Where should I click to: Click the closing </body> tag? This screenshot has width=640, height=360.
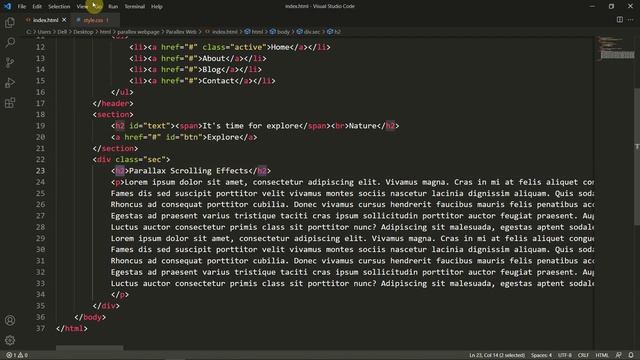tap(90, 317)
